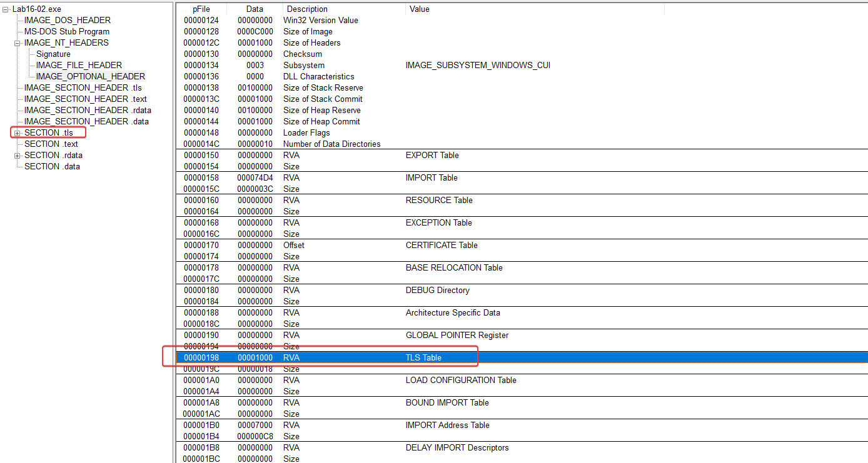The width and height of the screenshot is (868, 463).
Task: Click the Value column header
Action: [535, 9]
